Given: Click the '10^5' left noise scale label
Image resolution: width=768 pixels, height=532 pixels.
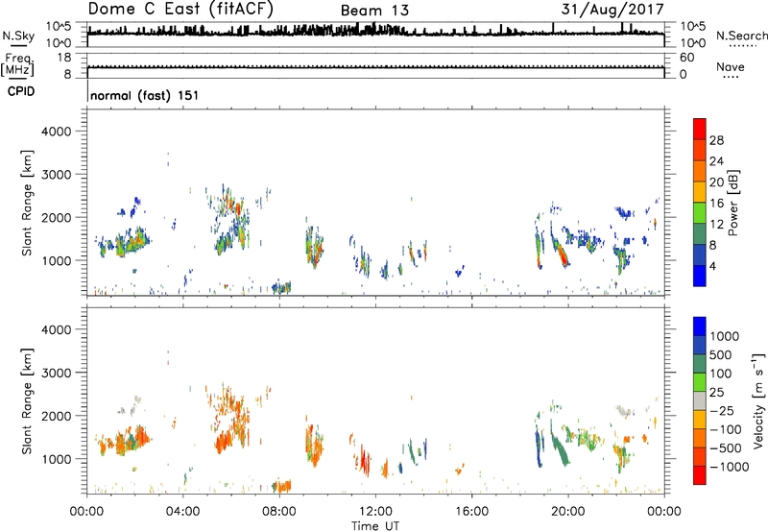Looking at the screenshot, I should tap(59, 26).
